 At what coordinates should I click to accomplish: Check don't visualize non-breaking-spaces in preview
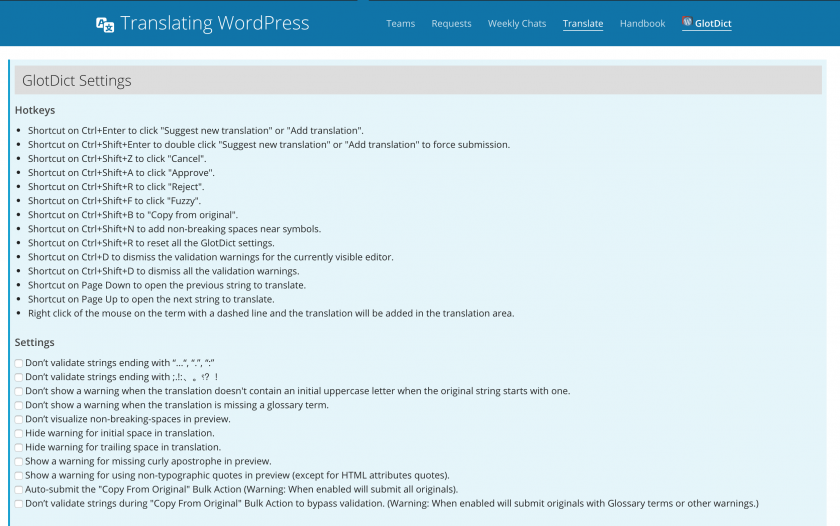click(19, 419)
